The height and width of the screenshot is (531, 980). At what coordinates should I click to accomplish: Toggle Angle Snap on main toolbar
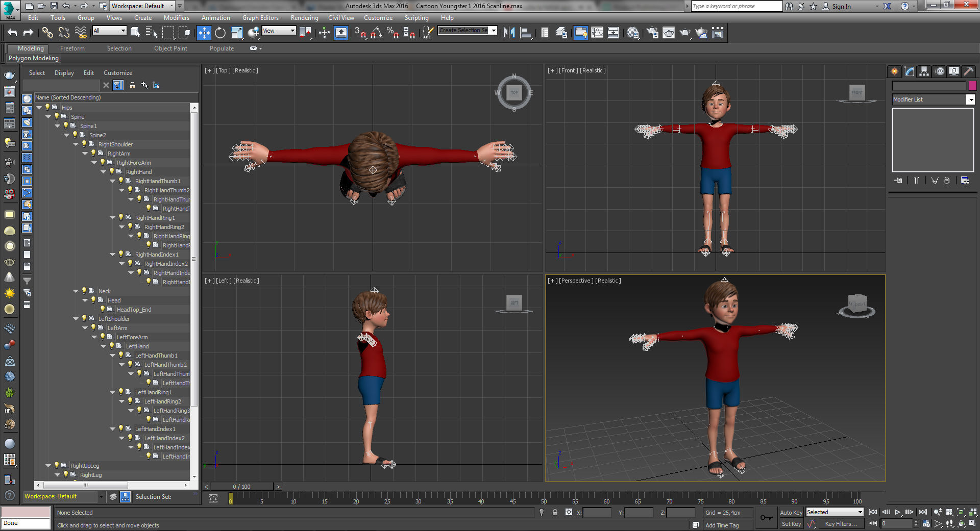(x=377, y=33)
